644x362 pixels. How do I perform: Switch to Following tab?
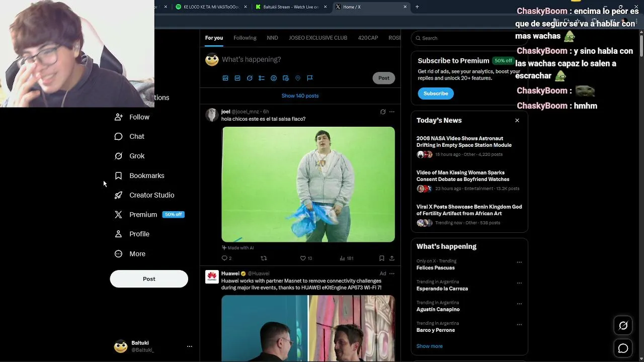click(x=245, y=38)
